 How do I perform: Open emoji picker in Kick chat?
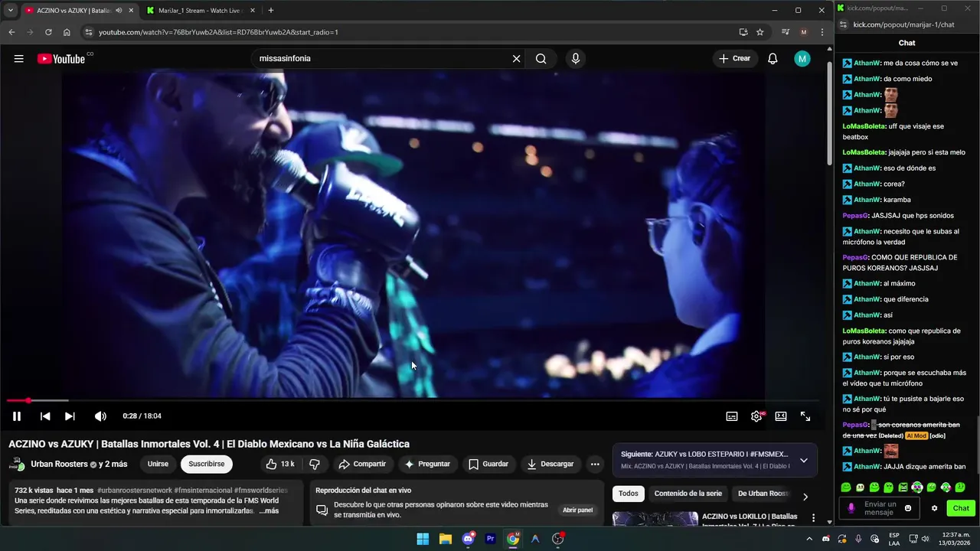click(908, 508)
